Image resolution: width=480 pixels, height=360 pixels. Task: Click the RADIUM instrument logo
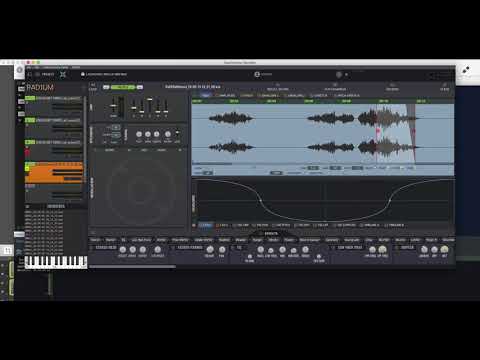pos(40,88)
